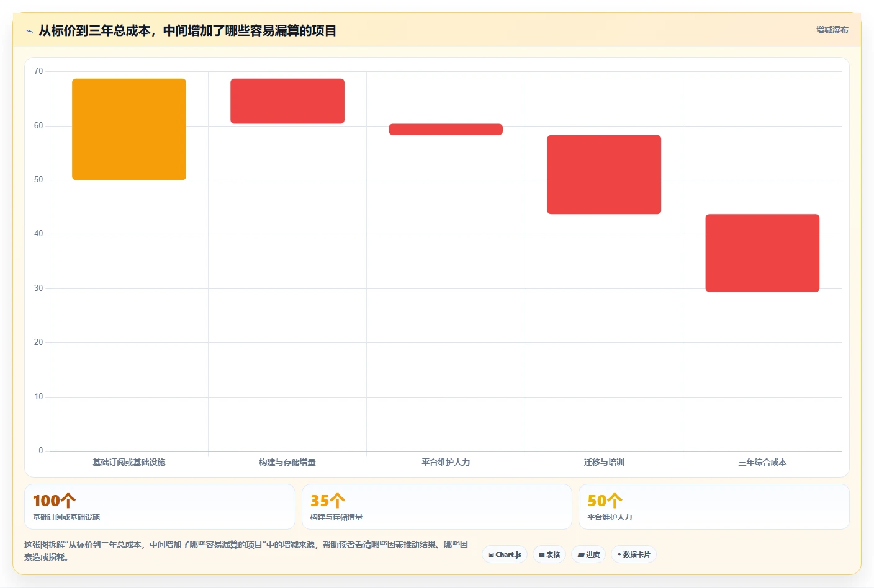Viewport: 874px width, 588px height.
Task: Open the 50个 平台维护人力 card
Action: point(714,507)
